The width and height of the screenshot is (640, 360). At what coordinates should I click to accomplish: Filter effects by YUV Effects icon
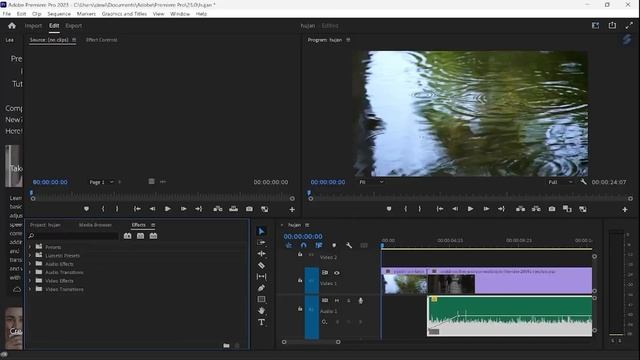tap(153, 236)
